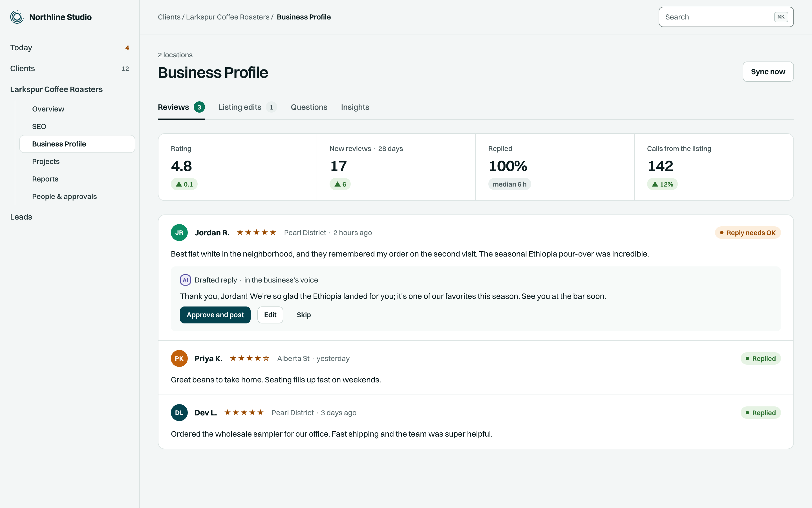Viewport: 812px width, 508px height.
Task: Approve and post the drafted reply
Action: pos(215,315)
